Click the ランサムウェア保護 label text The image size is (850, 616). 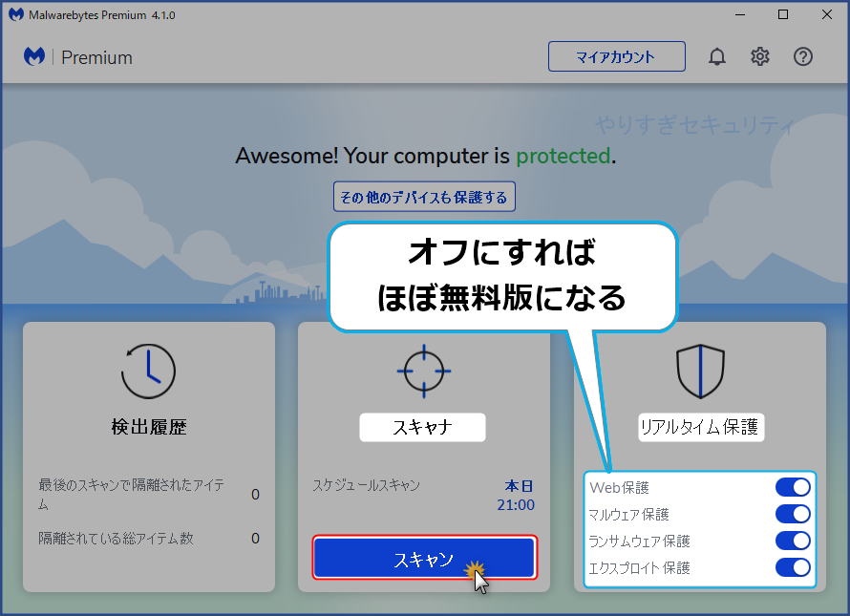click(639, 542)
